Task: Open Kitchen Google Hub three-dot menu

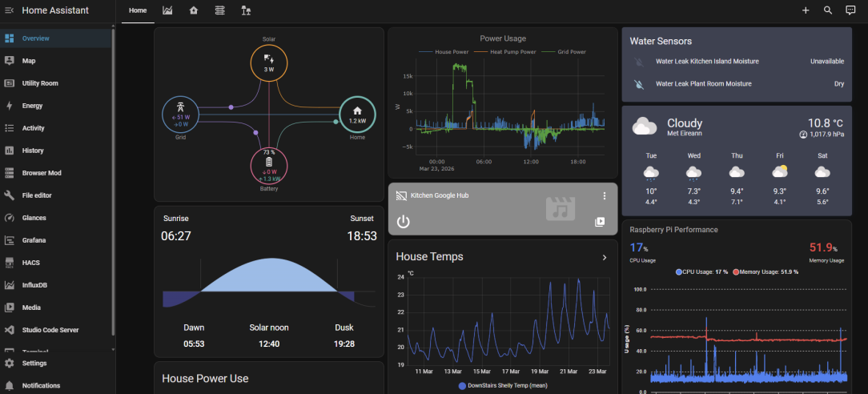Action: pyautogui.click(x=605, y=196)
